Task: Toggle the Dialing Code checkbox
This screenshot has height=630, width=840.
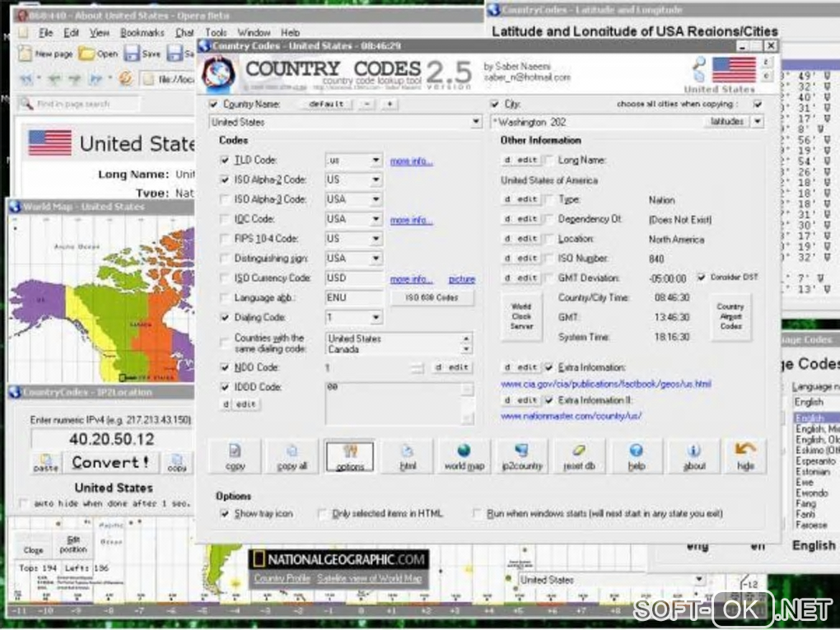Action: [x=225, y=318]
